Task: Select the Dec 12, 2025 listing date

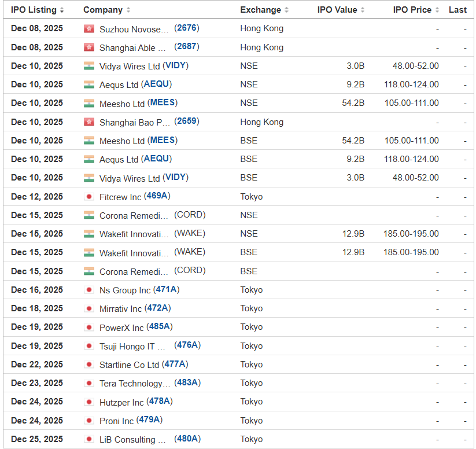Action: click(37, 197)
